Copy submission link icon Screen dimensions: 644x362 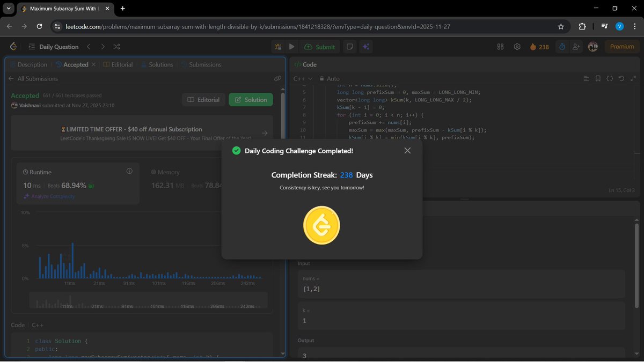click(x=277, y=78)
